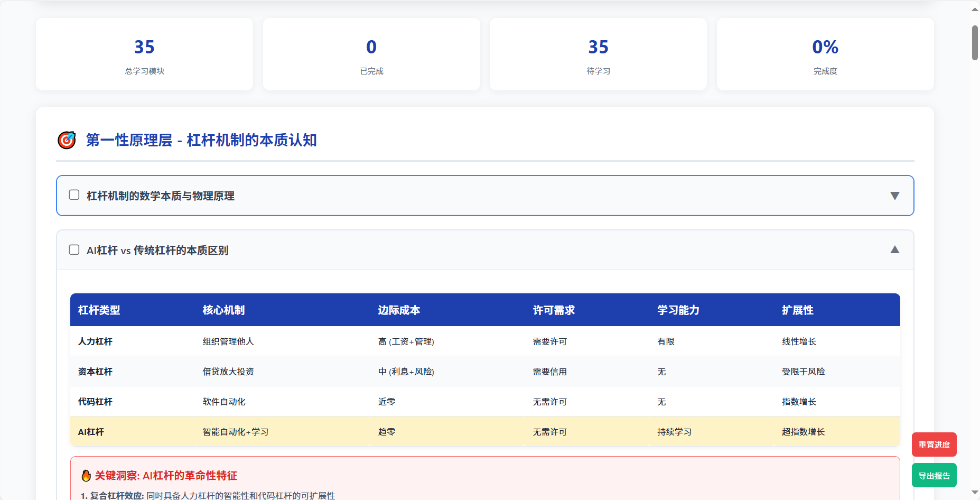Screen dimensions: 980x500
Task: Click the scrollbar down arrow
Action: [x=975, y=493]
